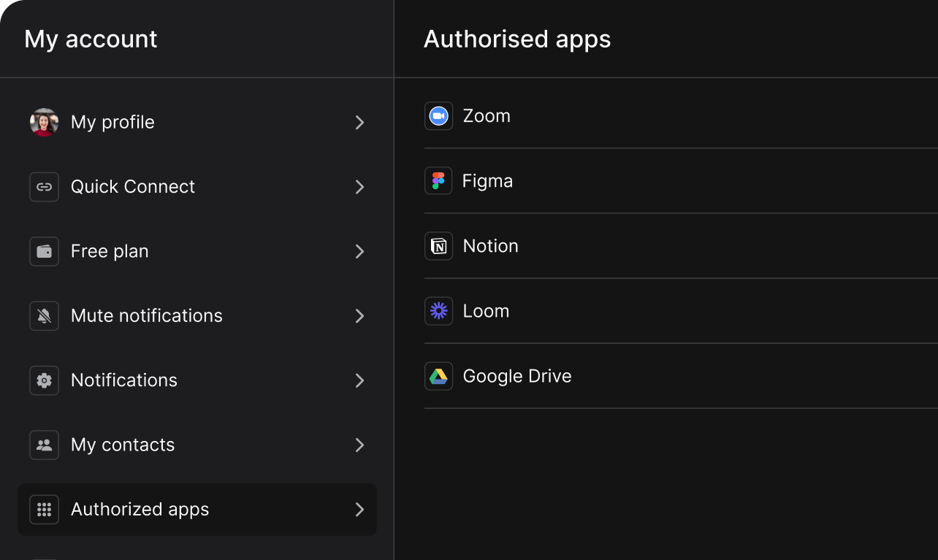Viewport: 938px width, 560px height.
Task: Select the Figma app icon
Action: pos(438,181)
